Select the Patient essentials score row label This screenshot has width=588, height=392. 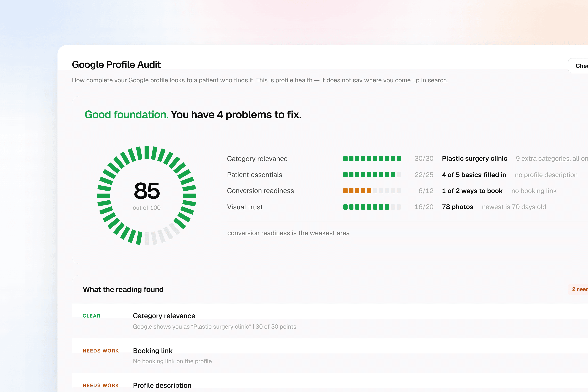click(254, 175)
